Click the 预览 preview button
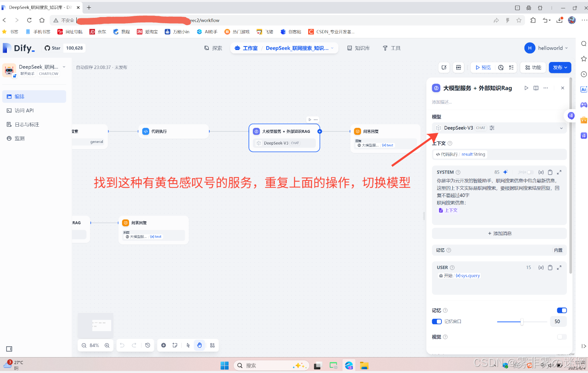The image size is (588, 373). coord(483,67)
